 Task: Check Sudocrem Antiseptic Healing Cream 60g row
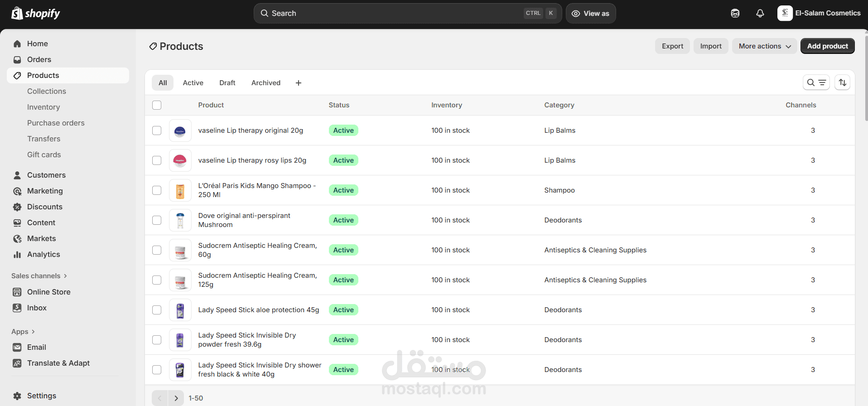pyautogui.click(x=157, y=250)
